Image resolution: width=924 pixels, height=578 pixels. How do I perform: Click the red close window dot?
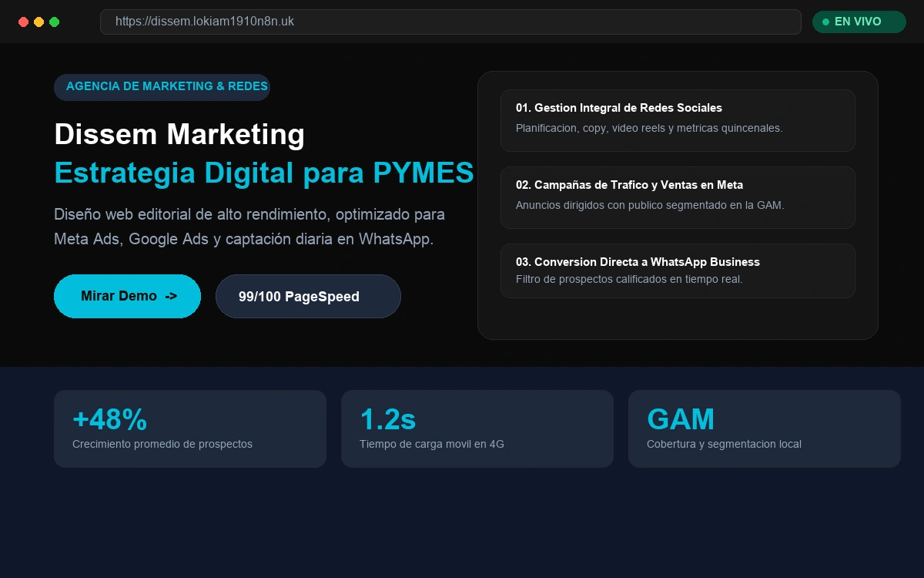coord(23,22)
